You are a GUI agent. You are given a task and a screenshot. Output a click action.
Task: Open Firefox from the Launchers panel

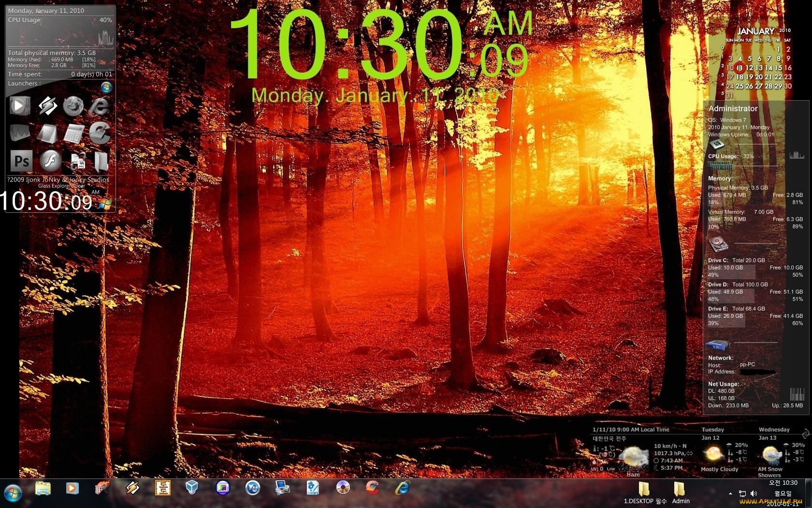[x=73, y=105]
